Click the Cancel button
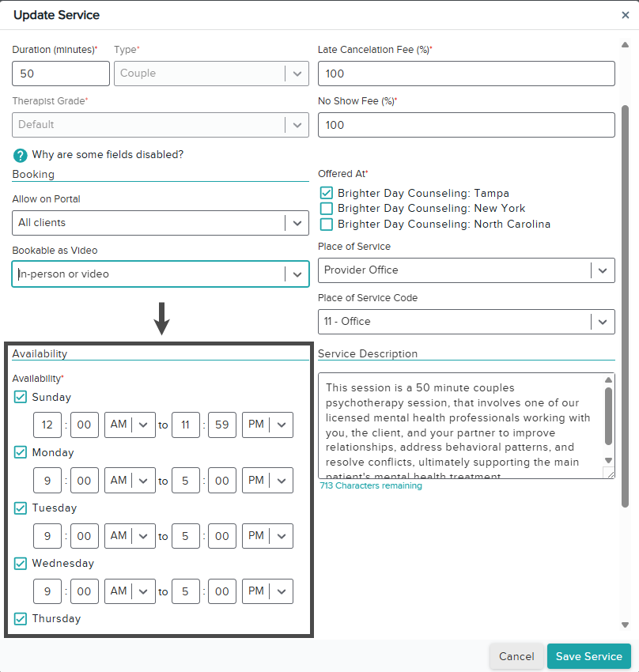Image resolution: width=639 pixels, height=672 pixels. (x=516, y=656)
